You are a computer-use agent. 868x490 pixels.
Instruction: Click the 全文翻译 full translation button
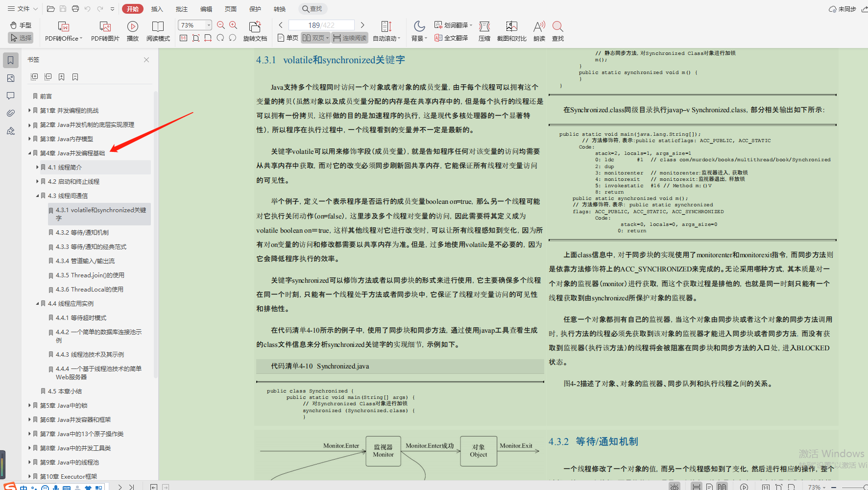451,38
